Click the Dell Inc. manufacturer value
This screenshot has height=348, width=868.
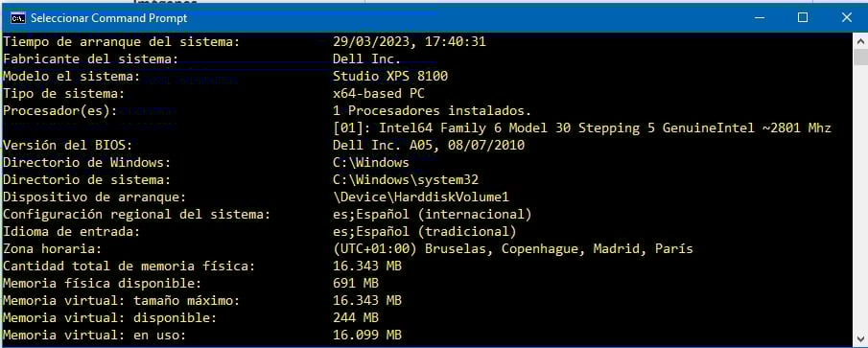coord(367,58)
